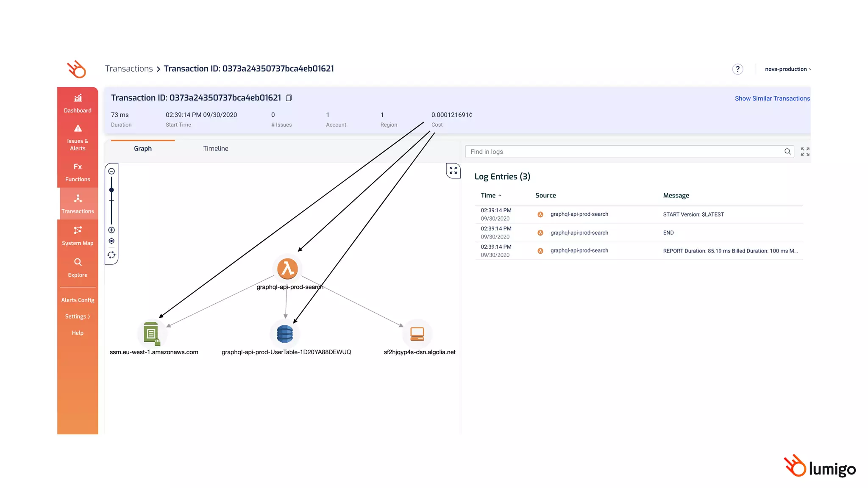Viewport: 868px width, 488px height.
Task: Switch to the Timeline tab
Action: [x=215, y=148]
